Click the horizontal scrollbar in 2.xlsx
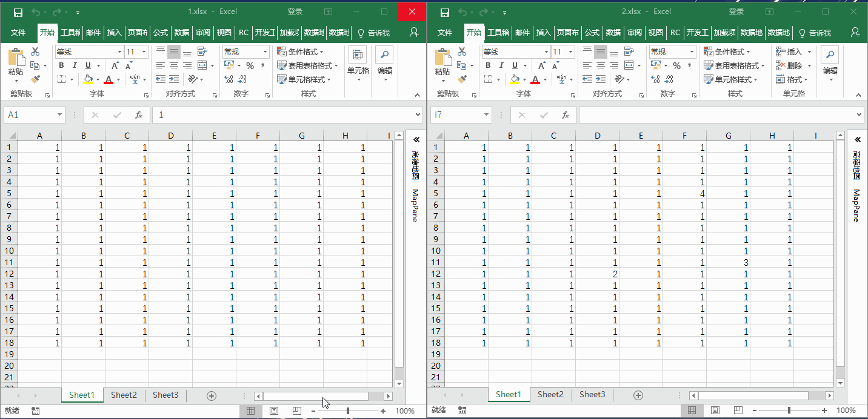 (x=753, y=395)
